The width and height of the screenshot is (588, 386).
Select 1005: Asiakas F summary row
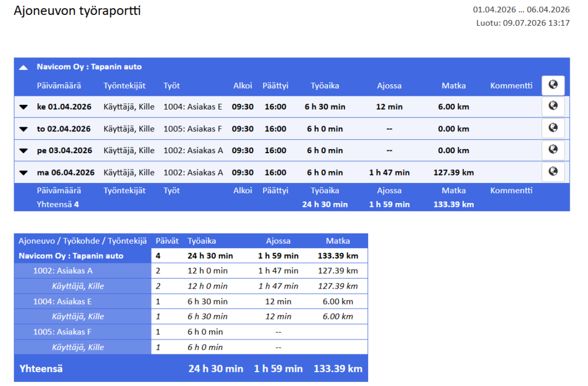point(191,332)
